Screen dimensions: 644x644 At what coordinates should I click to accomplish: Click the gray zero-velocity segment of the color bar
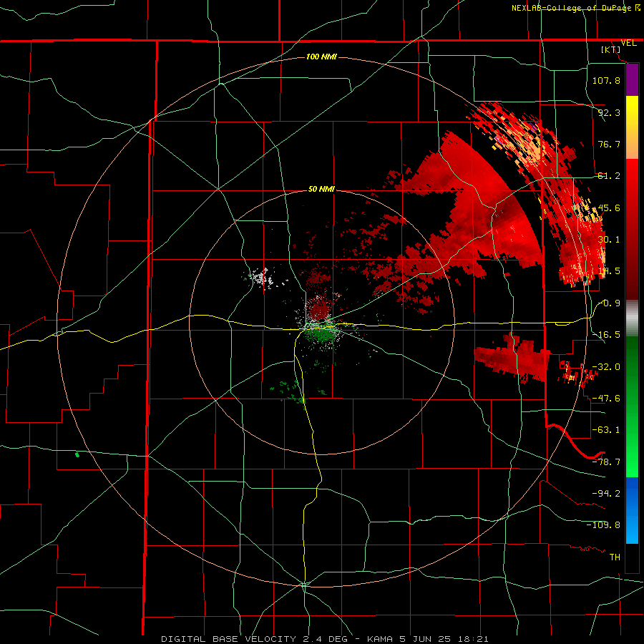pos(632,318)
